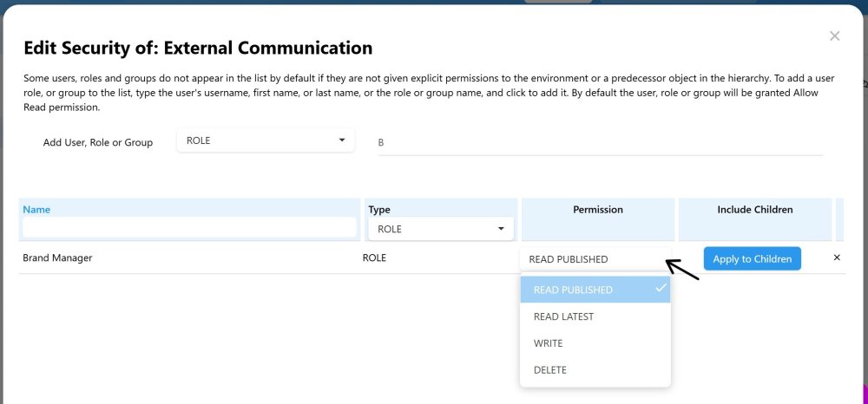This screenshot has width=868, height=404.
Task: Click the Edit Security dialog title text
Action: (x=198, y=49)
